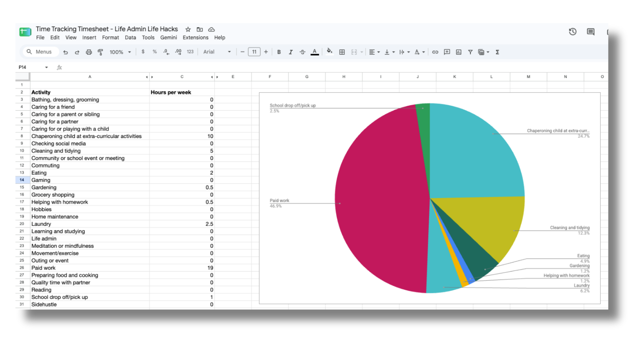
Task: Open the Arial font dropdown
Action: tap(217, 52)
